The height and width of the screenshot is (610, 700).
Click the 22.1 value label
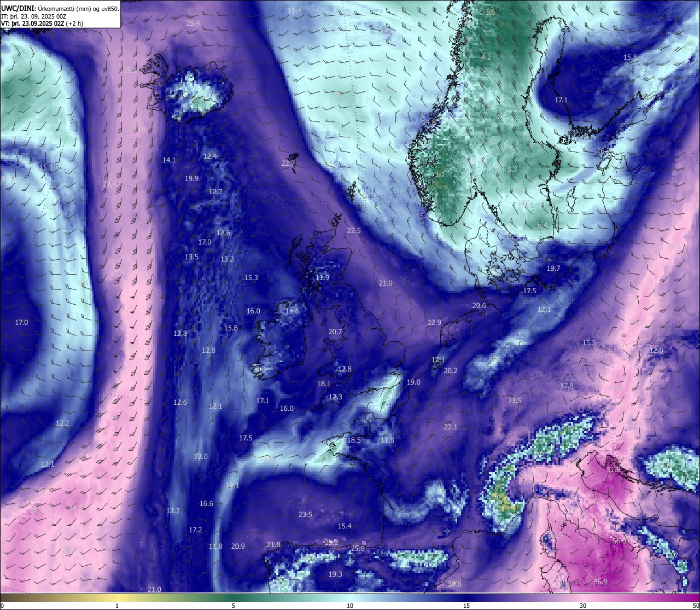[451, 427]
